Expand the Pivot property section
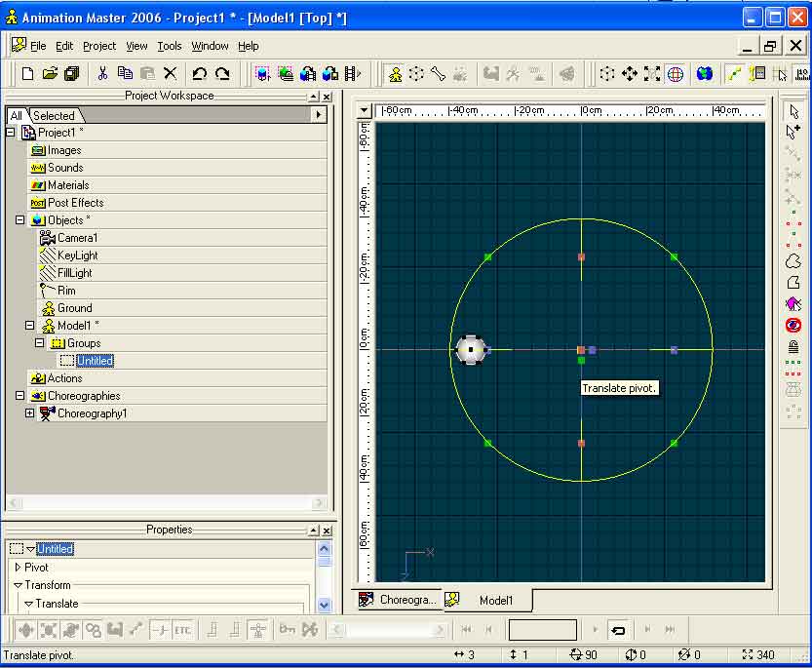 18,568
